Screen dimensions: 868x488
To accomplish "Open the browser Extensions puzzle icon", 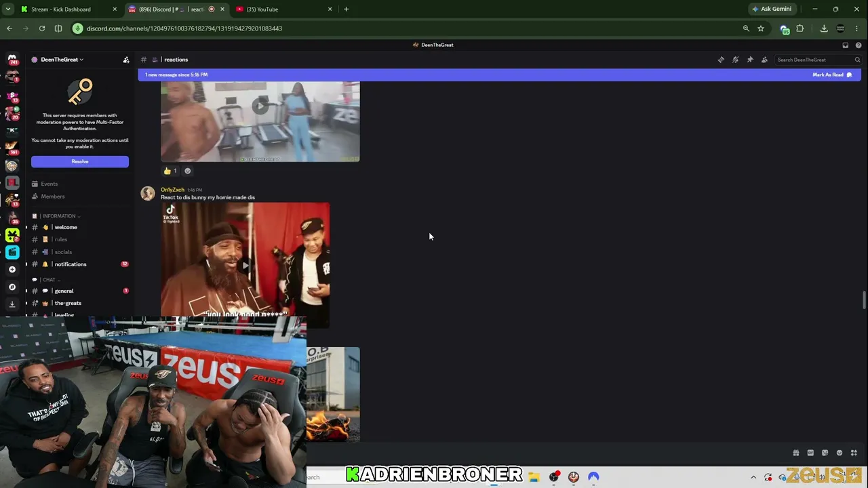I will click(800, 28).
